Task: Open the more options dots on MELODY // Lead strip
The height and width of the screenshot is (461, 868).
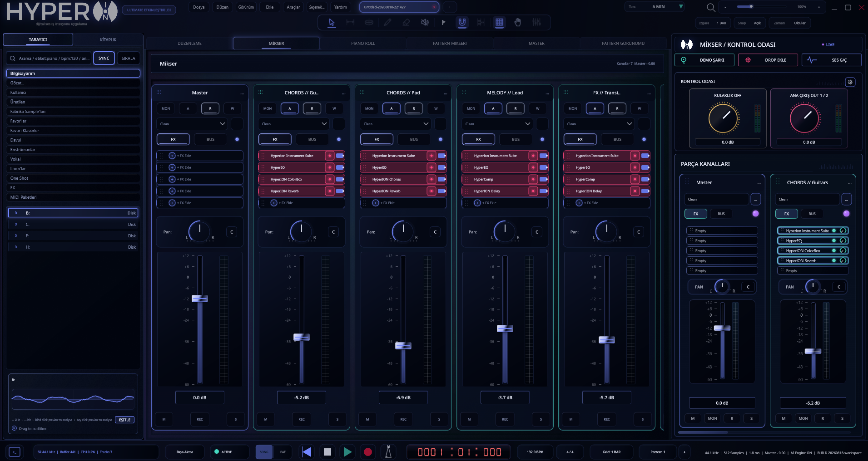Action: [x=547, y=93]
